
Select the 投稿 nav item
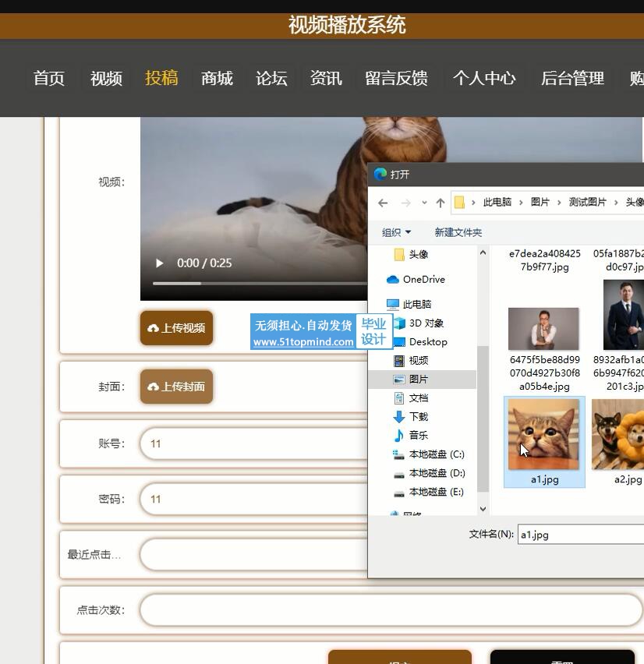161,78
